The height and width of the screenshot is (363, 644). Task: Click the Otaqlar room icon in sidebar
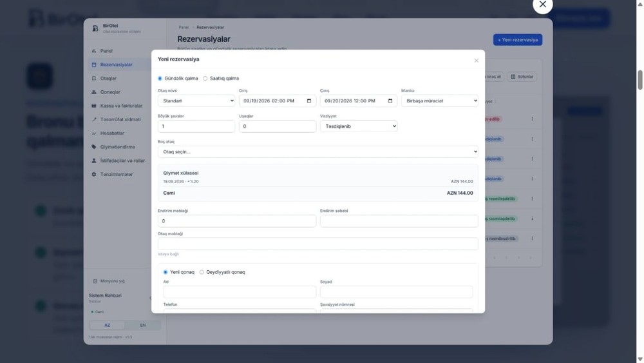pos(94,78)
